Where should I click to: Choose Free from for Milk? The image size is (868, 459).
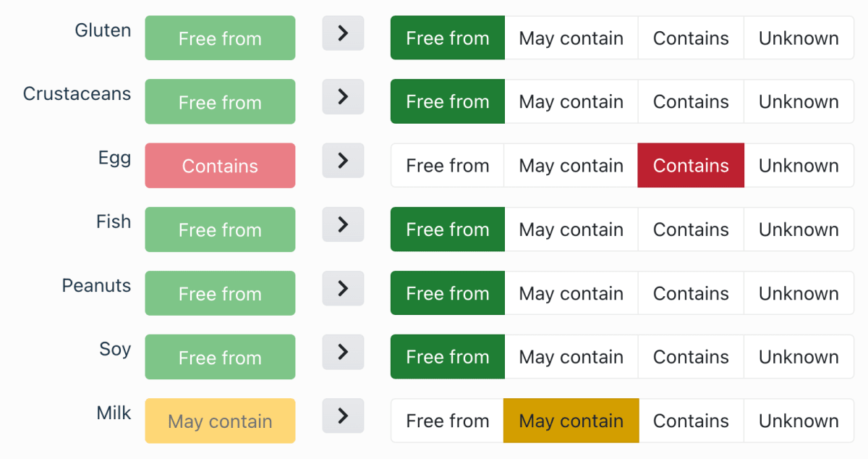pos(447,421)
